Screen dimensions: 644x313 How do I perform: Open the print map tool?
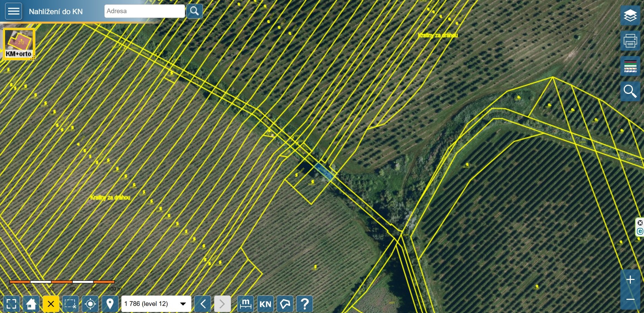click(630, 41)
